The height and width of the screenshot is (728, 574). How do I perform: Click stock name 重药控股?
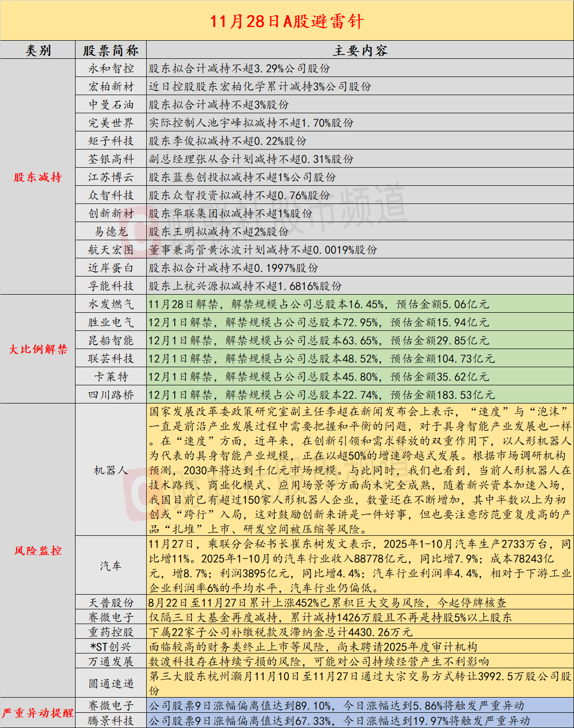point(111,632)
